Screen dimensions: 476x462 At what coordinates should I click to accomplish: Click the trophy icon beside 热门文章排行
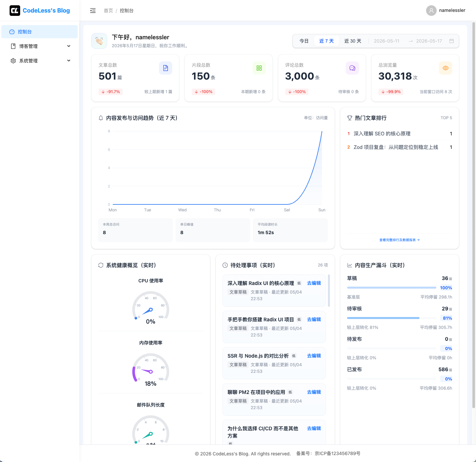[350, 118]
